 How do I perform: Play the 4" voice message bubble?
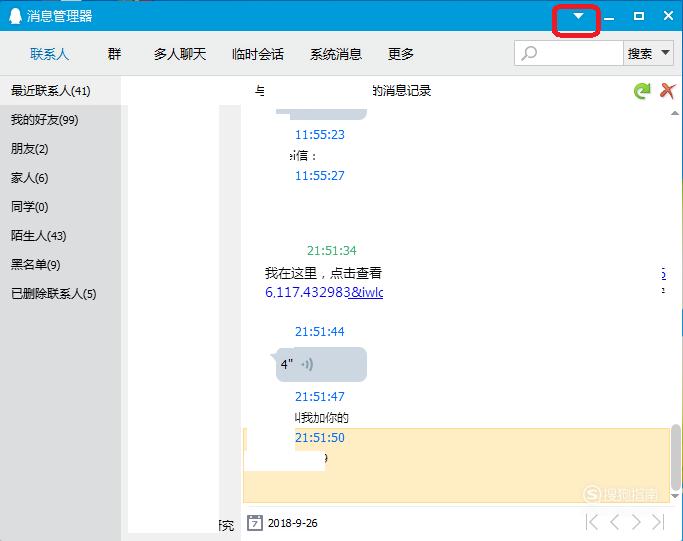[x=321, y=365]
